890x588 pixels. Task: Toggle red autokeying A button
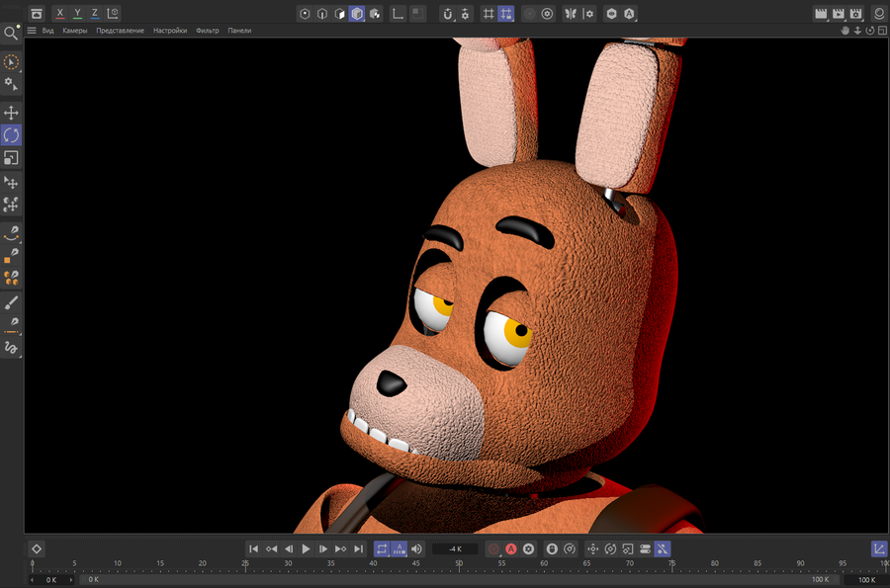click(x=511, y=548)
